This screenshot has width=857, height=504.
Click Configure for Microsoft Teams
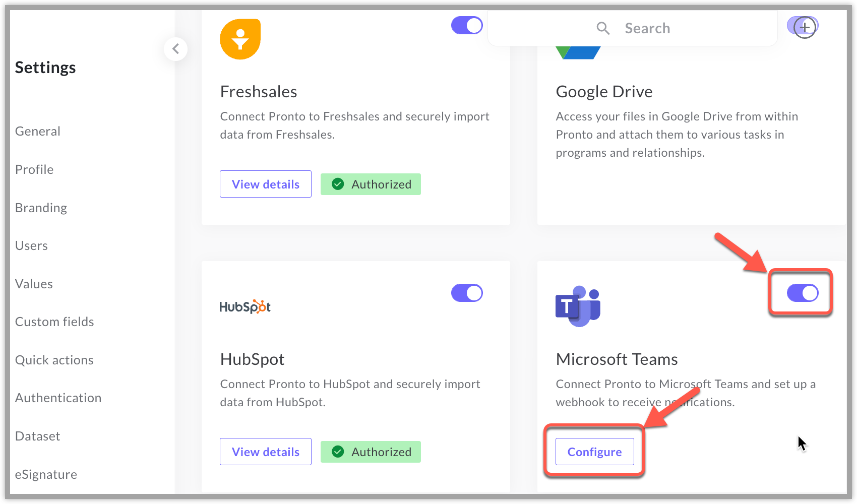[x=595, y=452]
